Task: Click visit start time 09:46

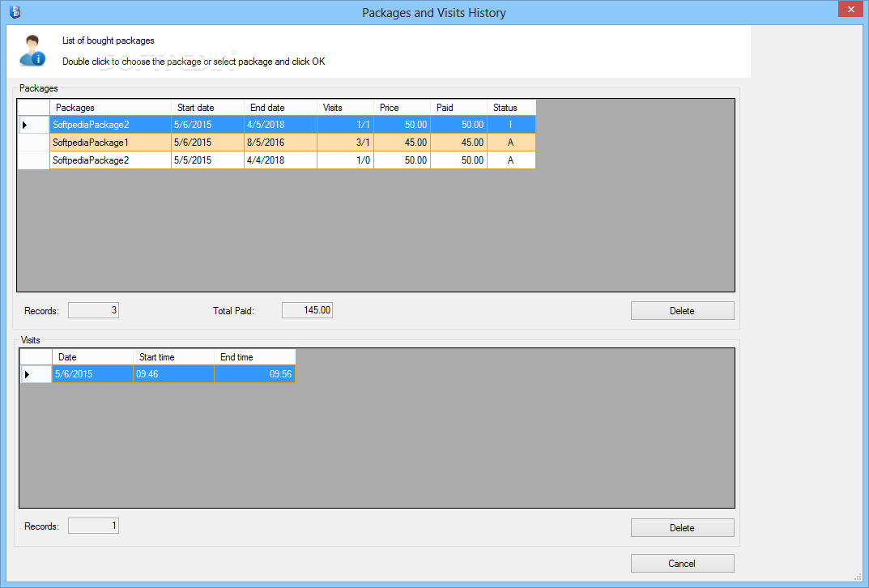Action: (x=173, y=374)
